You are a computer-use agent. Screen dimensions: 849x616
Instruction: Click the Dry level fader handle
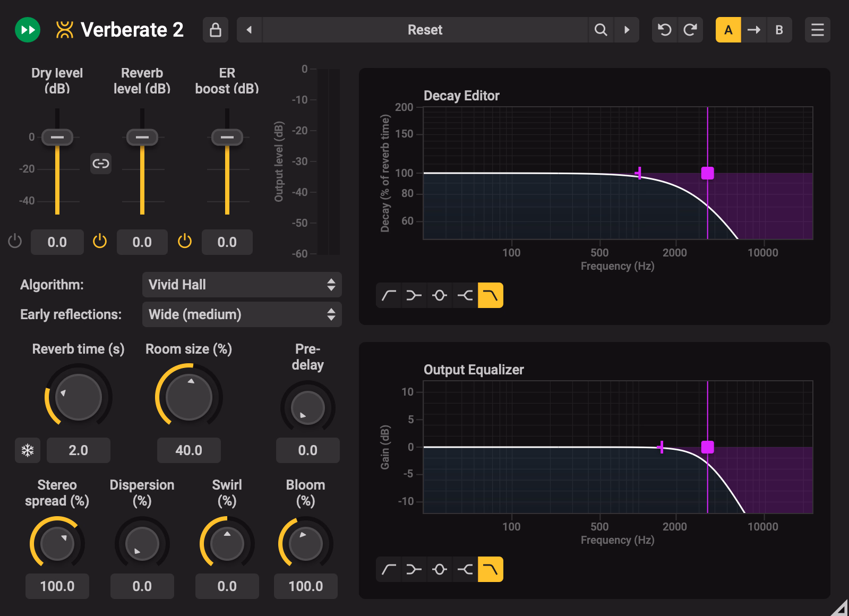click(57, 137)
